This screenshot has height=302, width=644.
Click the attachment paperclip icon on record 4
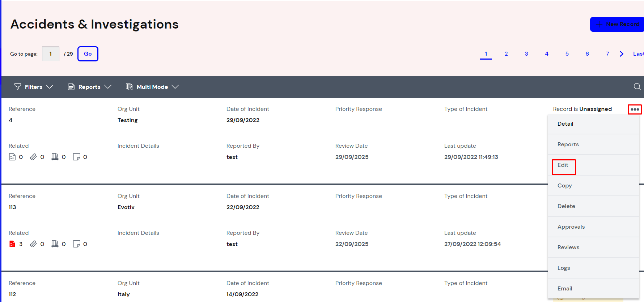33,157
